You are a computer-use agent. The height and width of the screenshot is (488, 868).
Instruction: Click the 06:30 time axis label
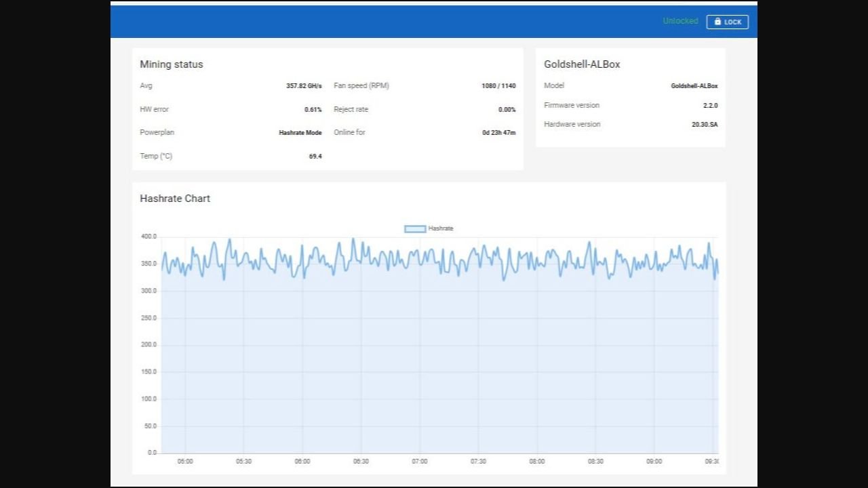pyautogui.click(x=361, y=462)
